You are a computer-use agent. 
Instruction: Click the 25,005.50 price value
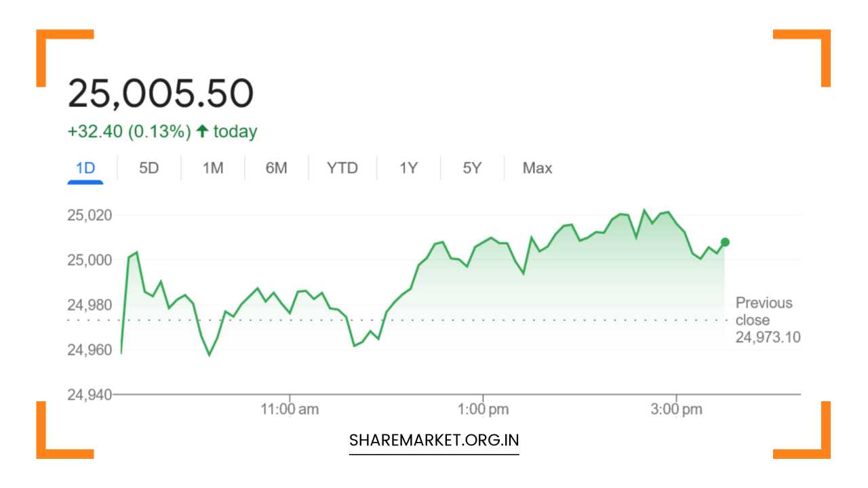tap(161, 94)
